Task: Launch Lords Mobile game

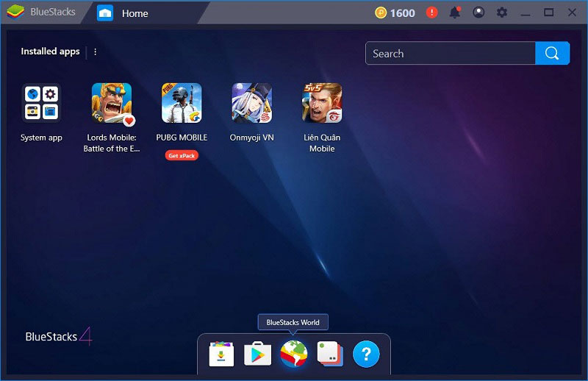Action: 112,103
